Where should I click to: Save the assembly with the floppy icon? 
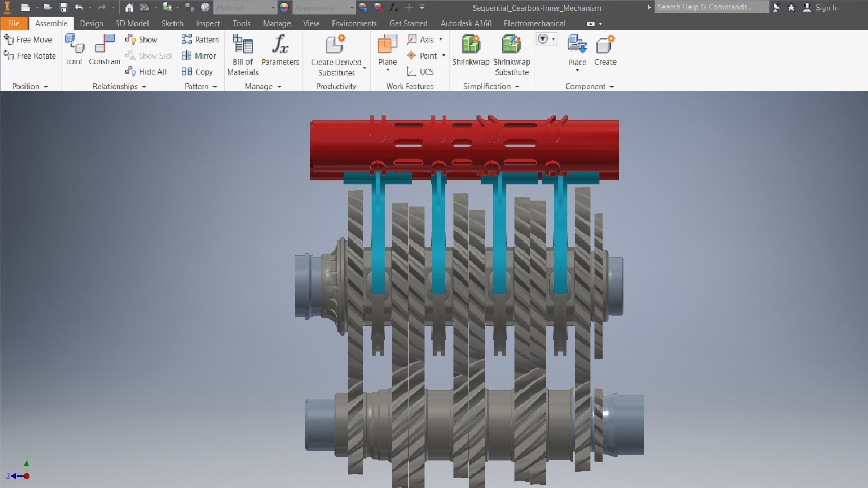(x=63, y=7)
